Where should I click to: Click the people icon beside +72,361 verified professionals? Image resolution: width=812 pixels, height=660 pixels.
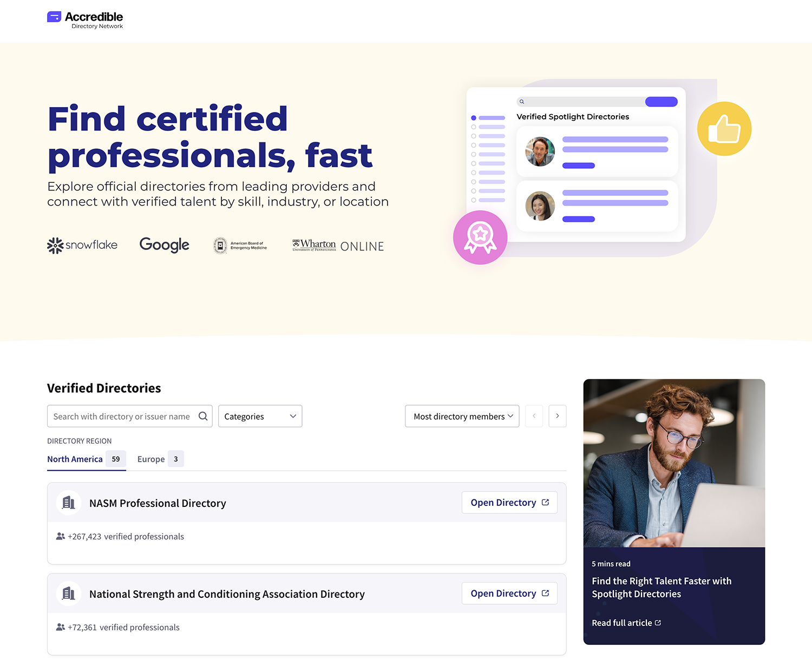coord(61,627)
